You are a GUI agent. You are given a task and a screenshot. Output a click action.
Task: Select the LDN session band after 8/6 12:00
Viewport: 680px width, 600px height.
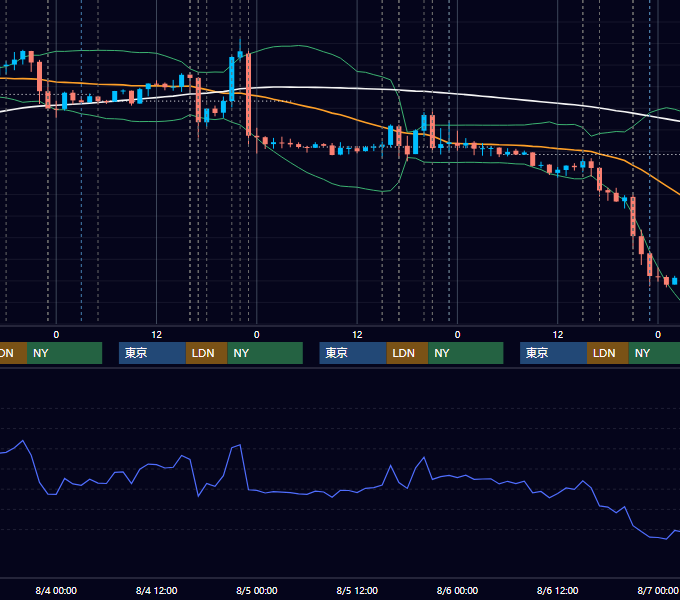coord(608,353)
